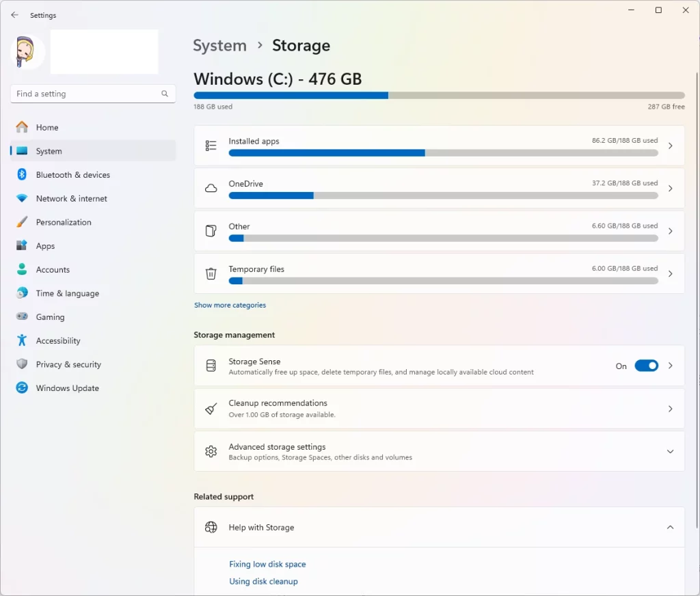This screenshot has width=700, height=596.
Task: Click the Privacy & security shield icon
Action: pos(22,364)
